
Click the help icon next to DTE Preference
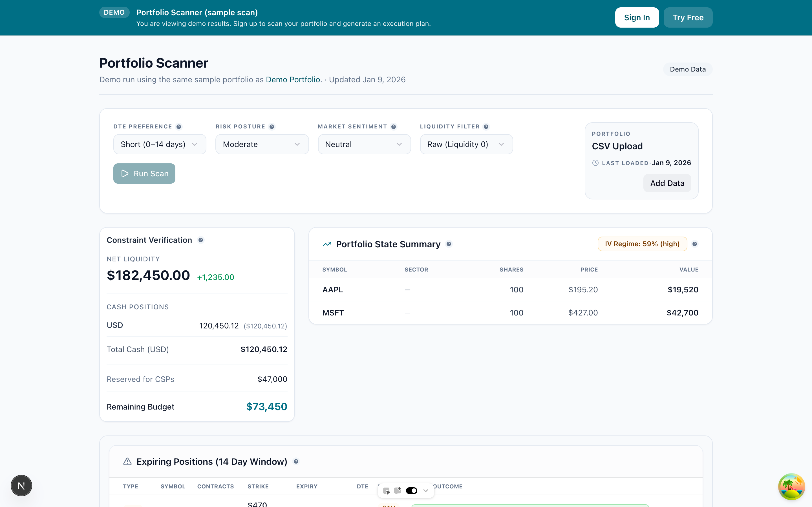(179, 126)
